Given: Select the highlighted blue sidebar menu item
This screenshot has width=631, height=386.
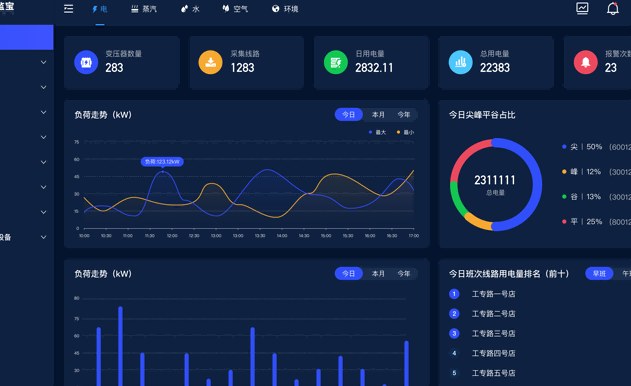Looking at the screenshot, I should coord(27,37).
